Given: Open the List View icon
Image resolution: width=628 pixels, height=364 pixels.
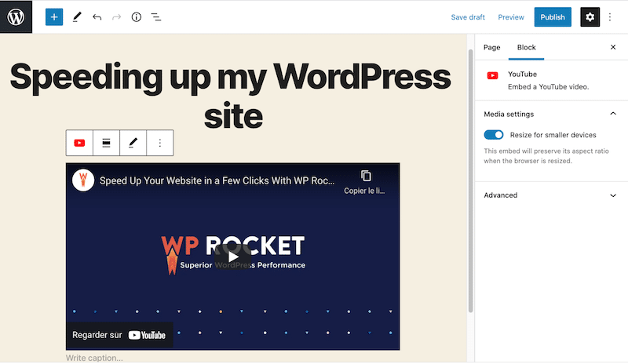Looking at the screenshot, I should click(156, 16).
